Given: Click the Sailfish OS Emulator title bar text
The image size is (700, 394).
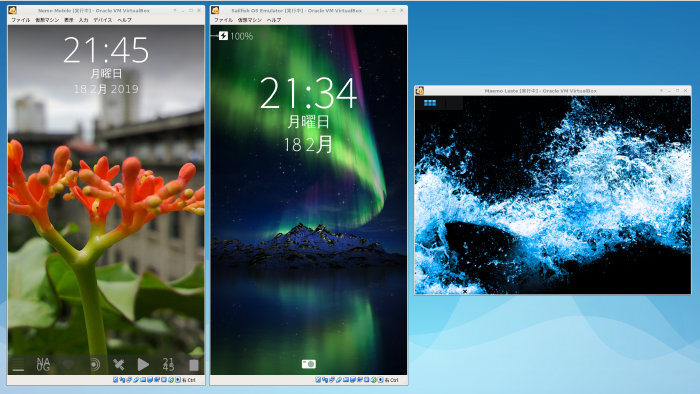Looking at the screenshot, I should click(x=297, y=10).
